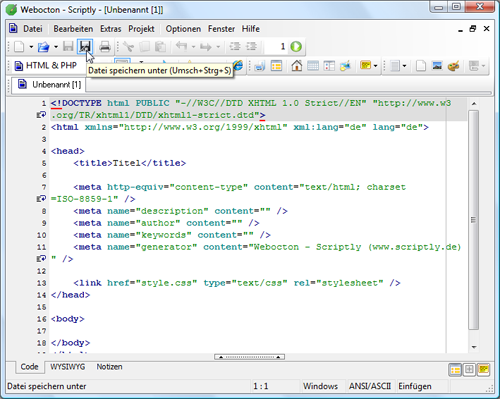Toggle the orange list view button at bottom right

tap(455, 369)
